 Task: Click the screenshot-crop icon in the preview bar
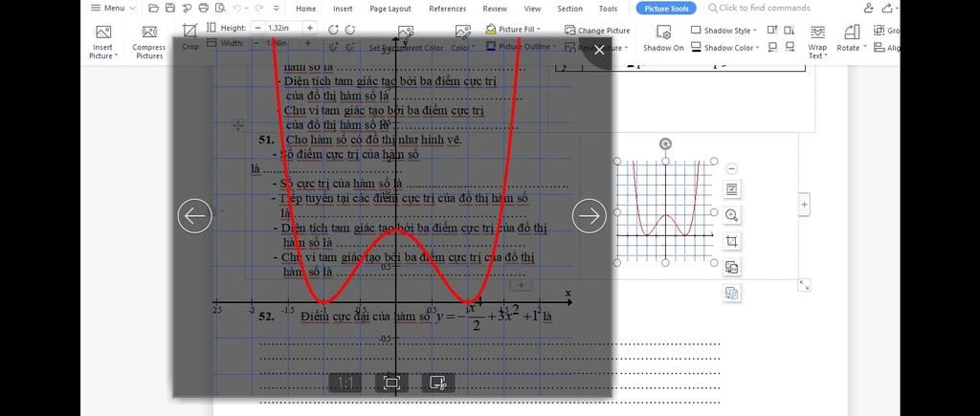pos(438,383)
